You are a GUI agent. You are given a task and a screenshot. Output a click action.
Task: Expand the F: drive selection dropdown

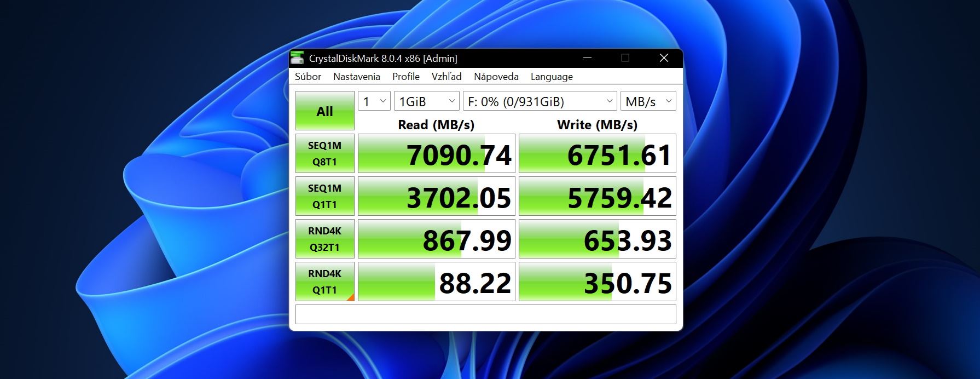(540, 101)
